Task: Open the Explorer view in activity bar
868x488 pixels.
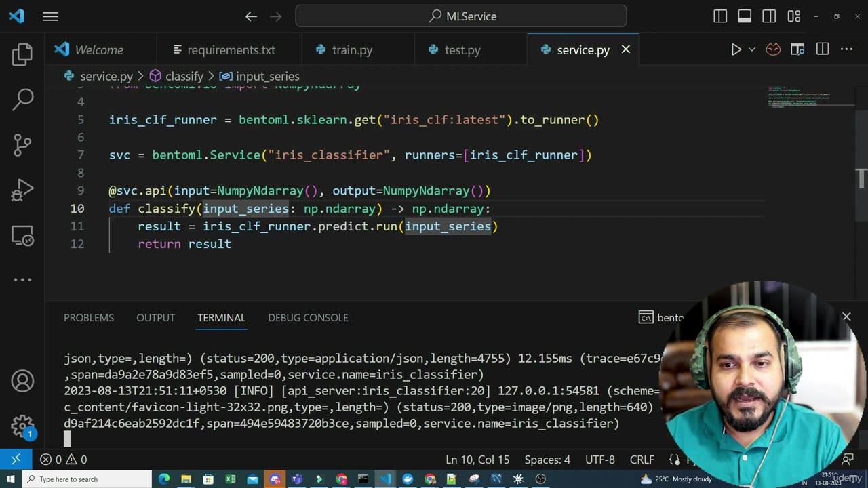Action: click(22, 54)
